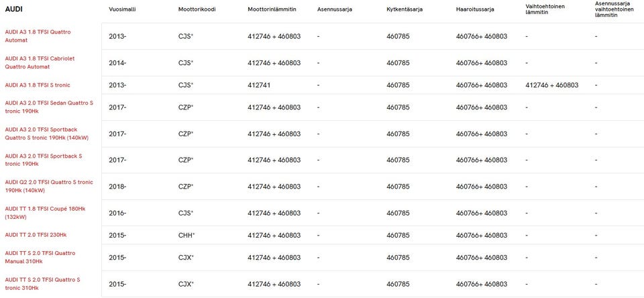The width and height of the screenshot is (644, 298).
Task: Click the 2014- model year cell
Action: pos(117,62)
